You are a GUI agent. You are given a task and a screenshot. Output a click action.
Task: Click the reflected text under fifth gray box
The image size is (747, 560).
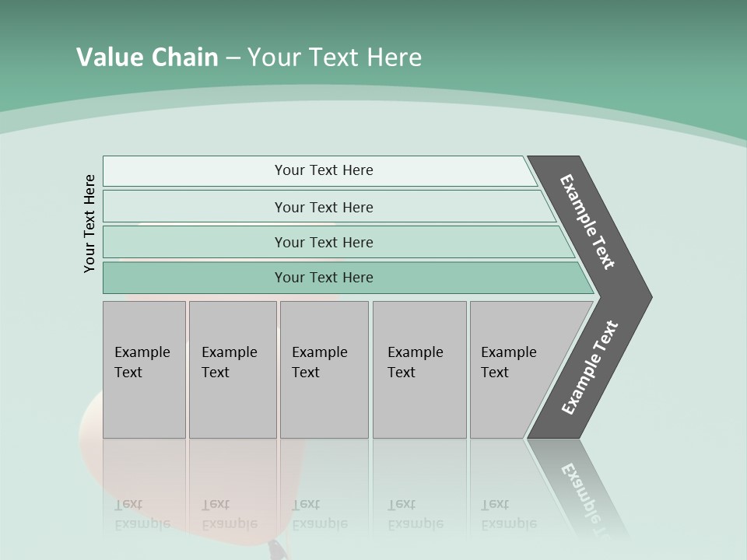[x=508, y=514]
